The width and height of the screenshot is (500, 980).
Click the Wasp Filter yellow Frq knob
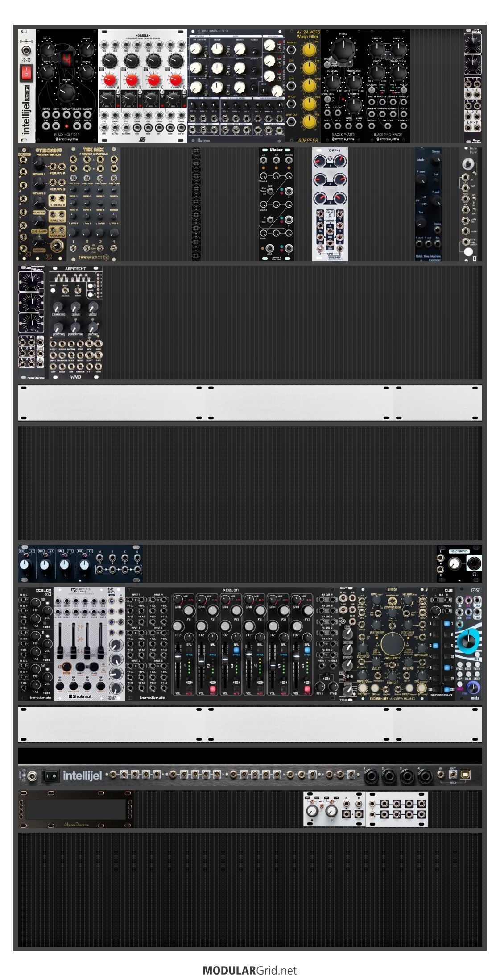309,67
